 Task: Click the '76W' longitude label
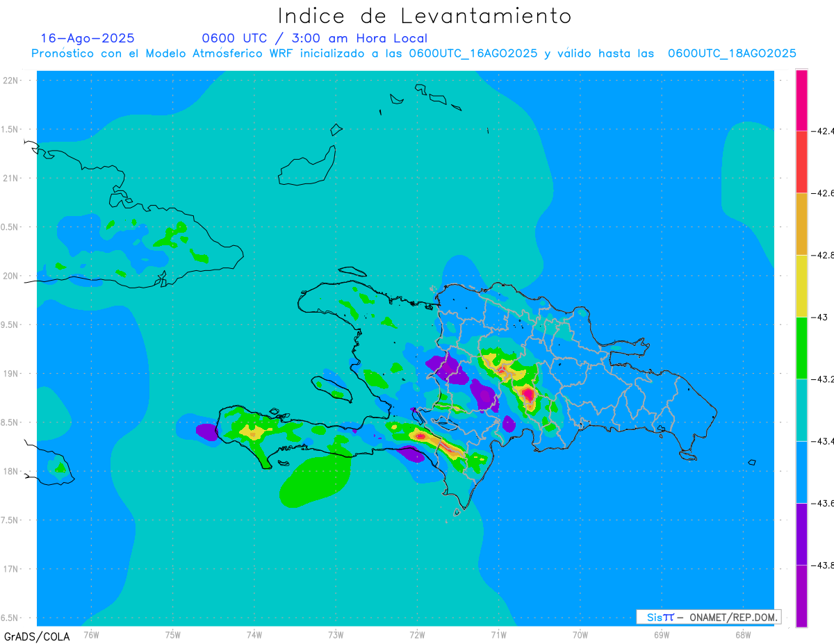coord(91,634)
